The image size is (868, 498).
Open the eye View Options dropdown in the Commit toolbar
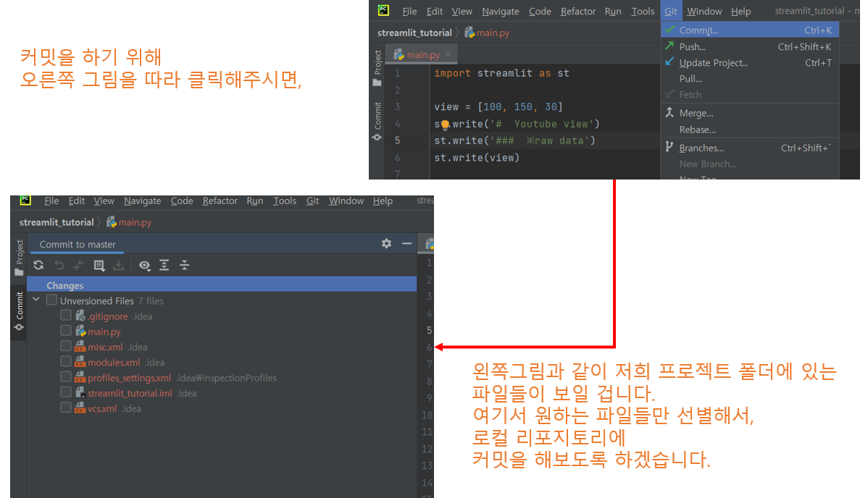(x=145, y=265)
